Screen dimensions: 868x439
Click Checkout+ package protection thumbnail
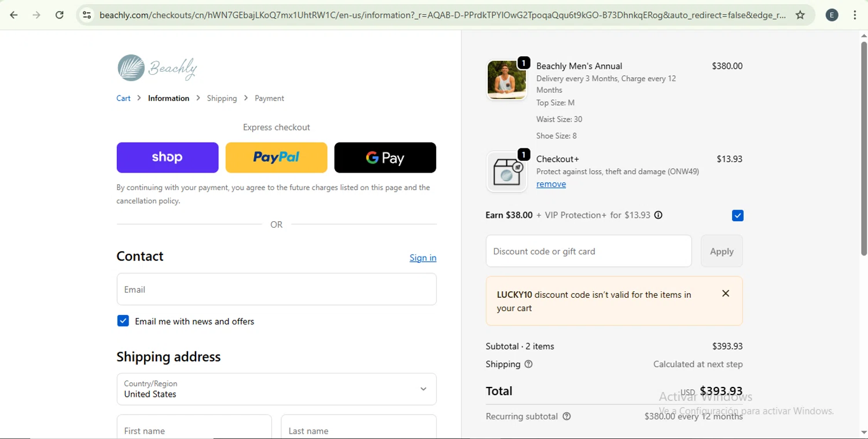507,171
